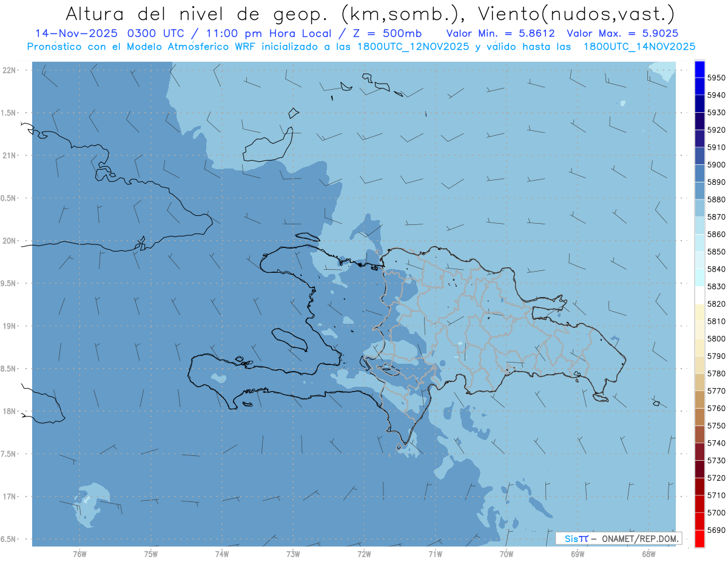Click the longitude label "69W"
728x562 pixels.
coord(578,554)
